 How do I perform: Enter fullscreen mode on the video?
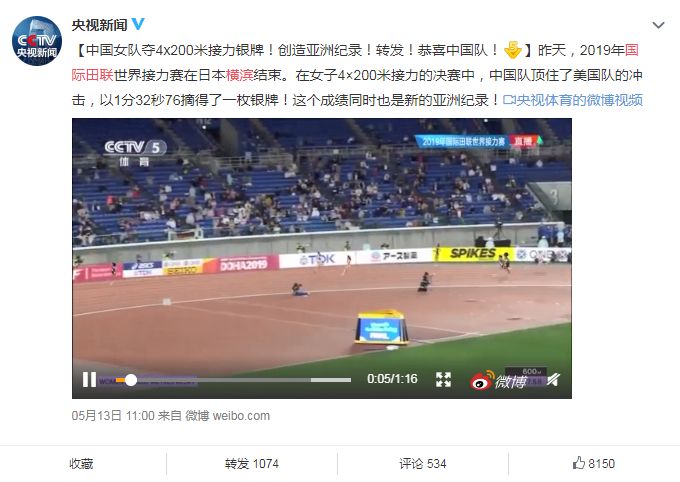(443, 380)
